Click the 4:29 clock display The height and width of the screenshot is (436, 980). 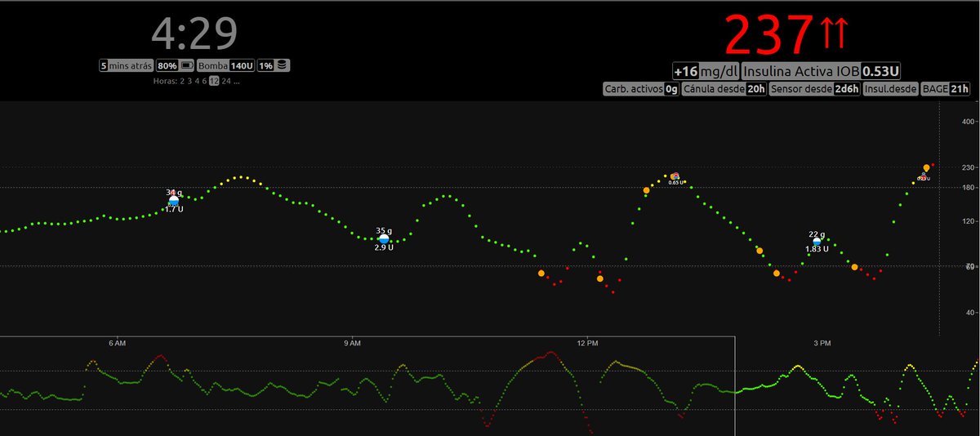(x=194, y=33)
